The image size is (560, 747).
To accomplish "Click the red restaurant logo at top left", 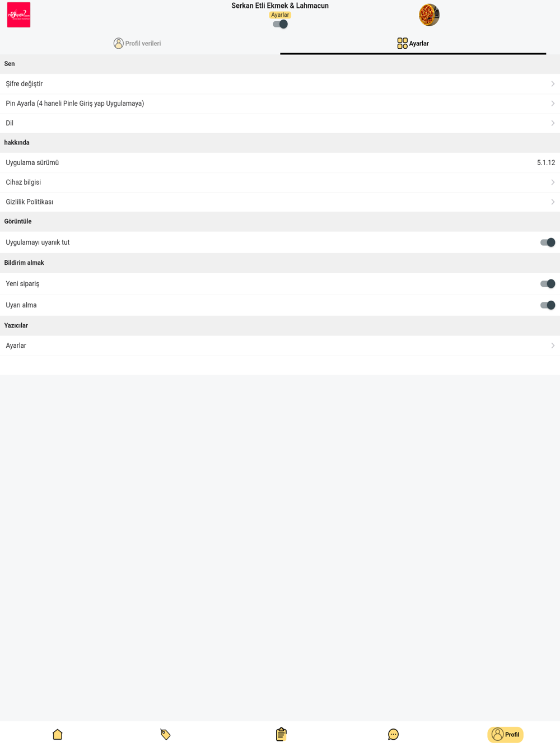I will point(18,15).
